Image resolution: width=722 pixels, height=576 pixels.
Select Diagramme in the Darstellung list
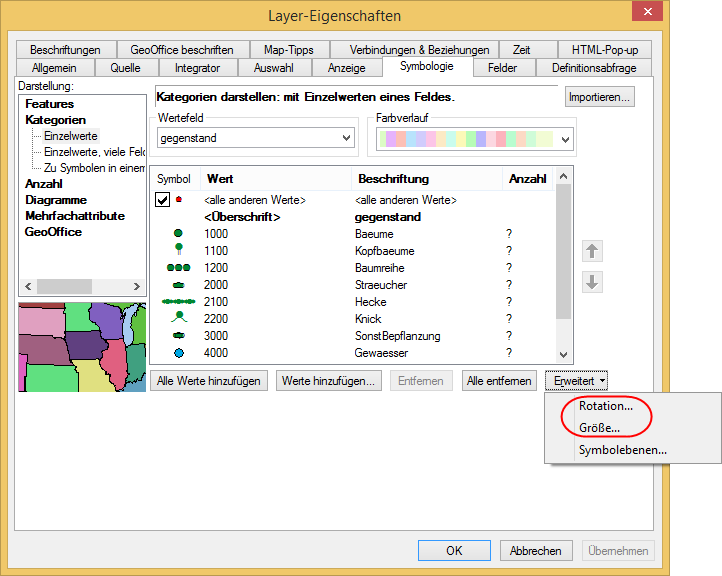tap(56, 200)
